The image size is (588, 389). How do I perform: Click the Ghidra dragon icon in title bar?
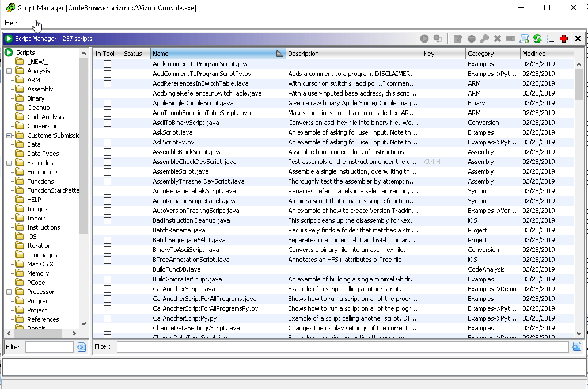[x=10, y=7]
